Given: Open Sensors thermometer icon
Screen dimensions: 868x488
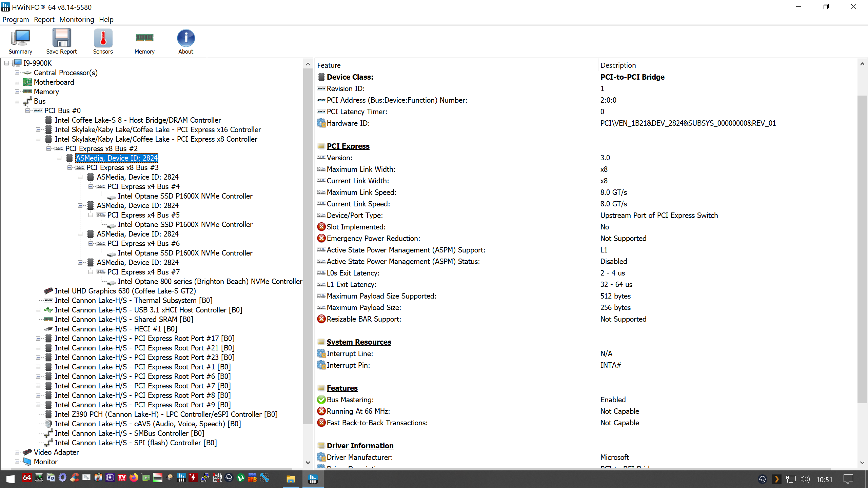Looking at the screenshot, I should 103,42.
